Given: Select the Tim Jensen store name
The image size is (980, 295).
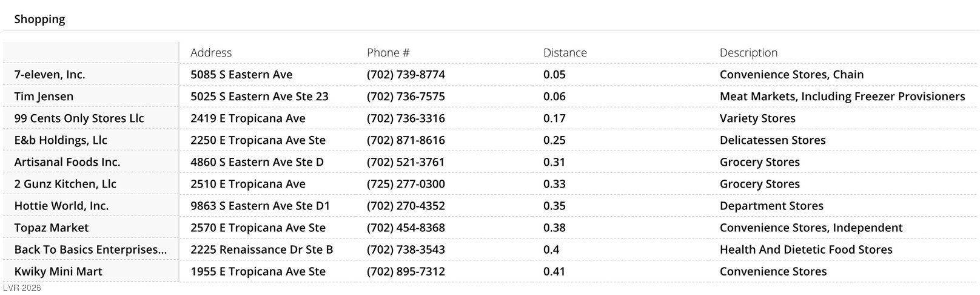Looking at the screenshot, I should click(x=44, y=97).
